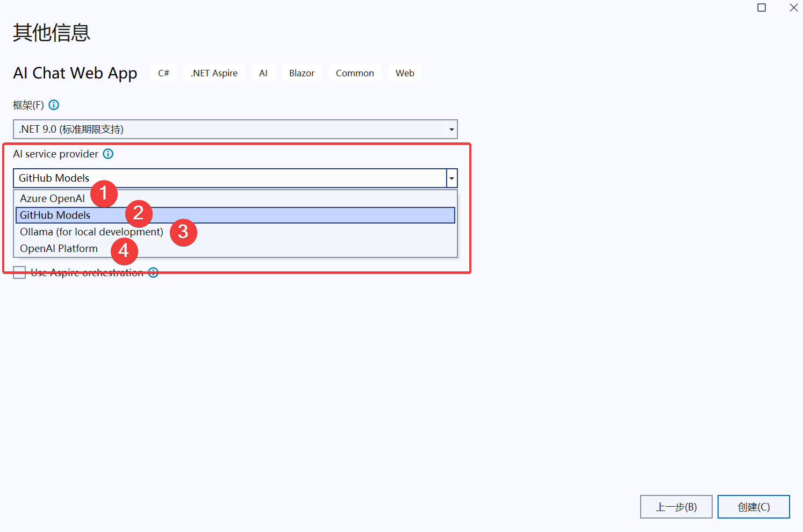Pick Ollama (for local development) option
The height and width of the screenshot is (532, 803).
(235, 232)
